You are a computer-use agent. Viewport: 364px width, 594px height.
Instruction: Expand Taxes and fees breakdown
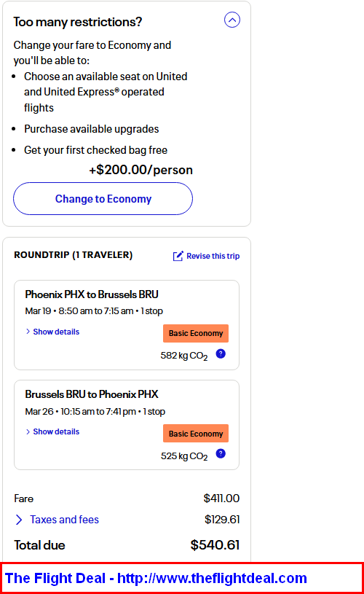point(64,520)
